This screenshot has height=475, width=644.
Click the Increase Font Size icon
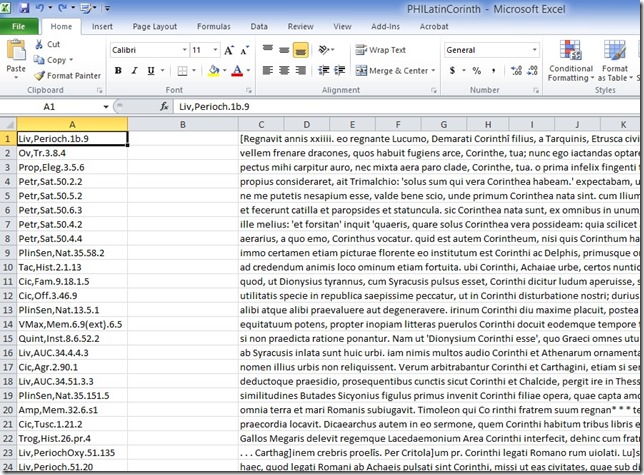pos(229,49)
